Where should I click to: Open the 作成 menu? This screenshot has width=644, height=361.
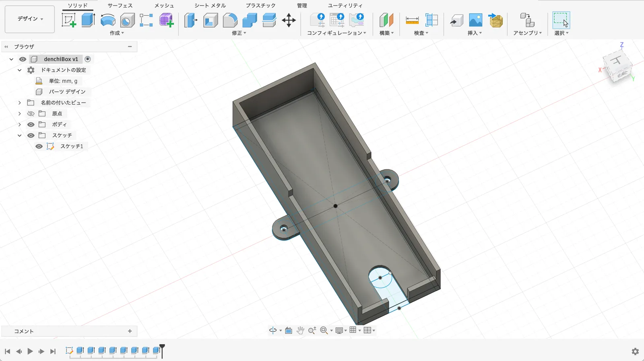(x=117, y=33)
